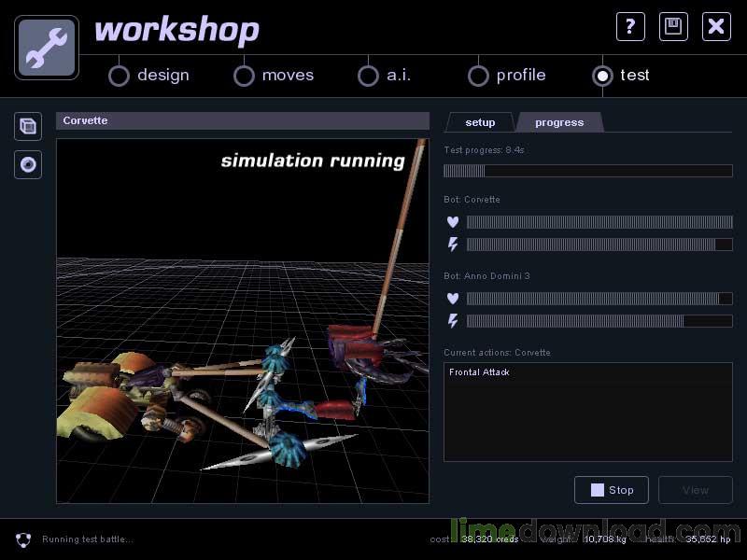Screen dimensions: 747x560
Task: Click the Corvette energy lightning icon
Action: click(x=453, y=245)
